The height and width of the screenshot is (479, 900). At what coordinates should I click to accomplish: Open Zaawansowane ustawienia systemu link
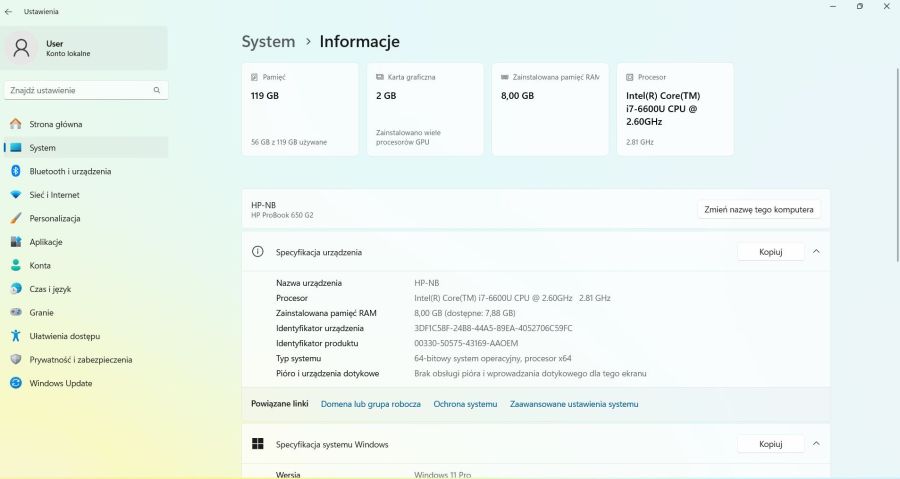[x=574, y=404]
